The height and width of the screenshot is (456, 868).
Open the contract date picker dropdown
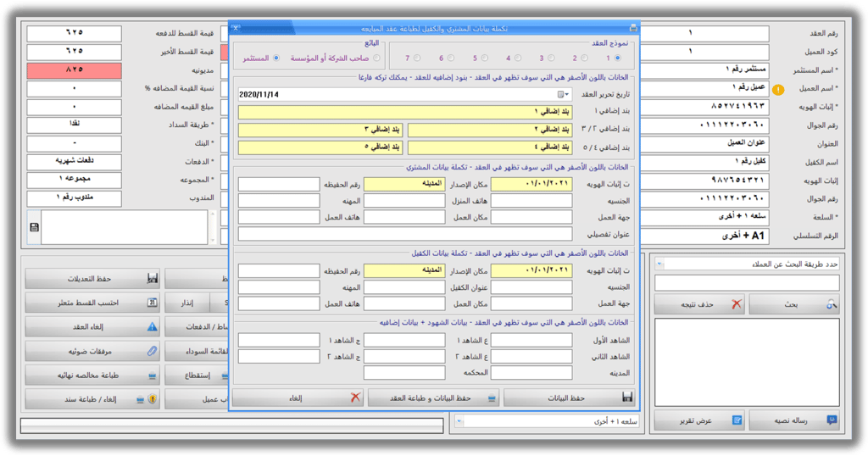564,95
